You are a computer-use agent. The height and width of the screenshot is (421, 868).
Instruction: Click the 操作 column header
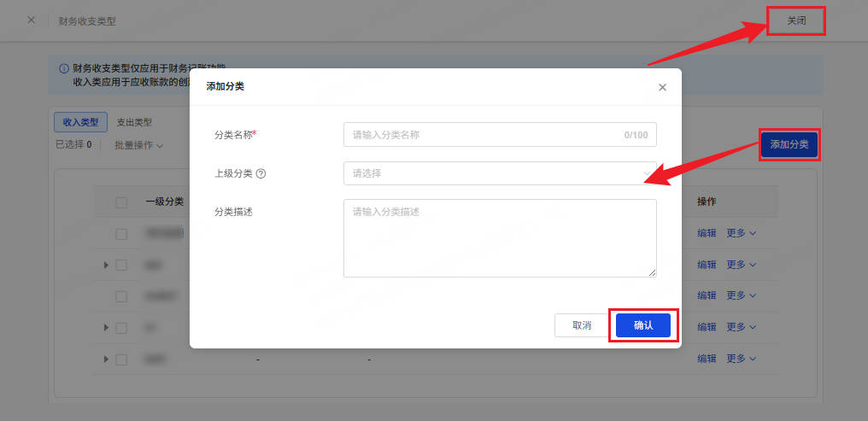click(707, 202)
